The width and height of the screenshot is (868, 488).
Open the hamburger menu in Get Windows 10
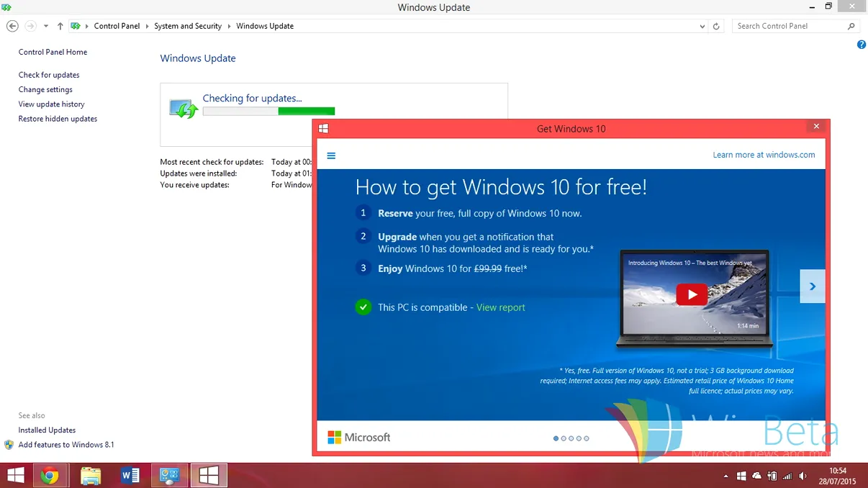coord(331,155)
